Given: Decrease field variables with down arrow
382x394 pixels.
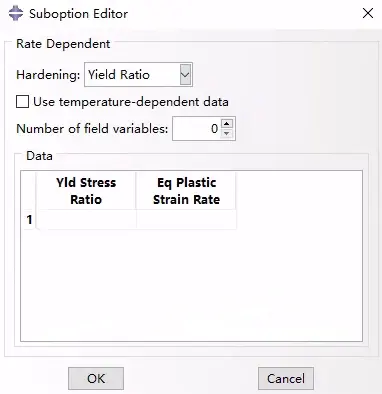Looking at the screenshot, I should (227, 133).
